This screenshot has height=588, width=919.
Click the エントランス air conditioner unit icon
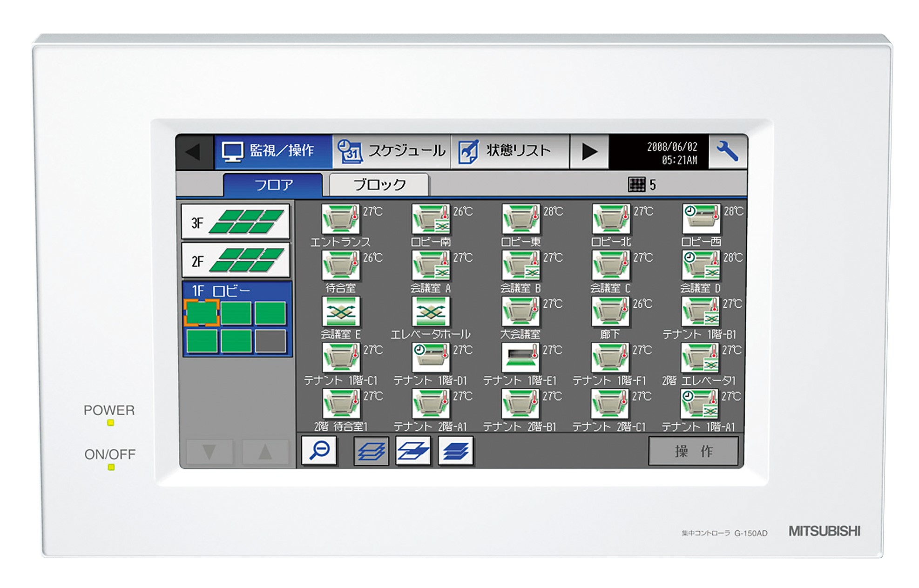point(340,219)
